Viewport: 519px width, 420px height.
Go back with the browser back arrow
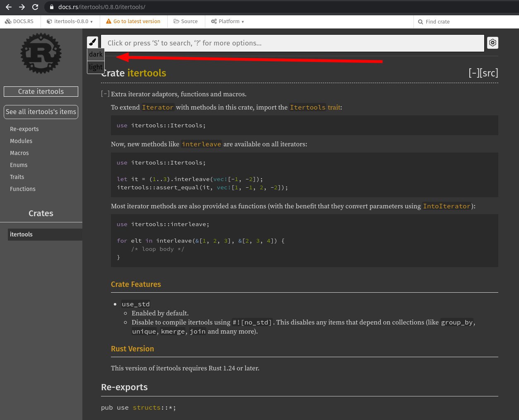[8, 7]
